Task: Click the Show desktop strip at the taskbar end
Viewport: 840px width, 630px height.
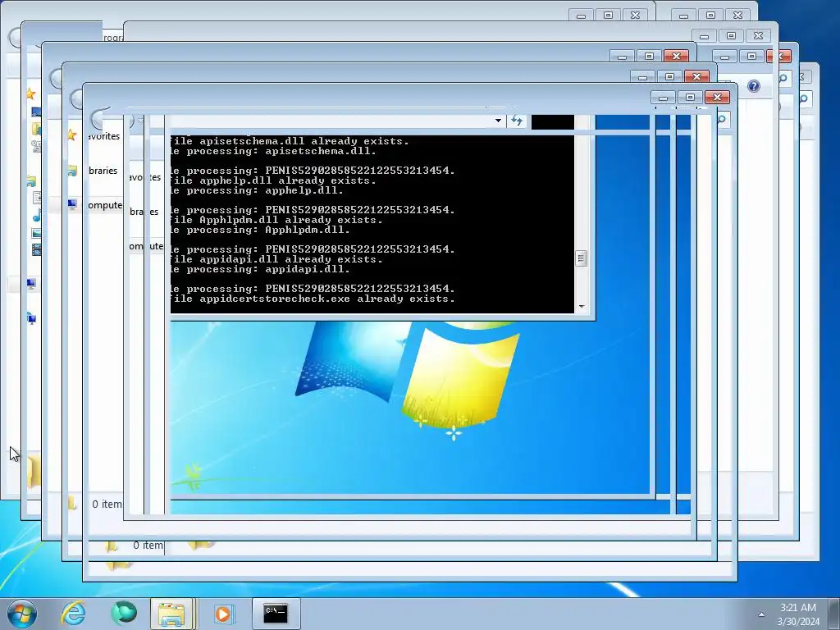Action: (834, 614)
